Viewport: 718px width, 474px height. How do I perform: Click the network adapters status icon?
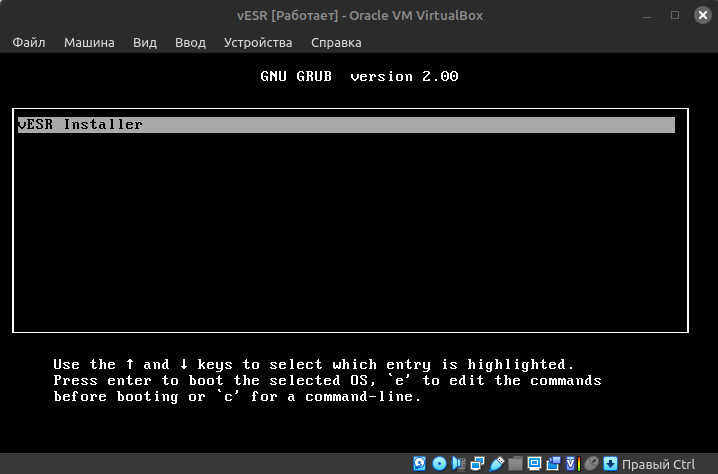click(x=478, y=463)
